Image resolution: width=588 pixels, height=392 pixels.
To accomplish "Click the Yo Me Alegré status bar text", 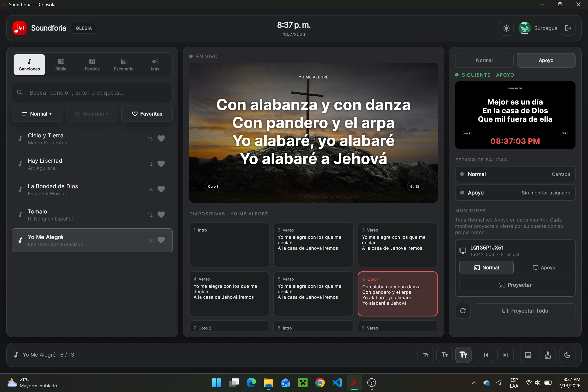I will click(48, 355).
